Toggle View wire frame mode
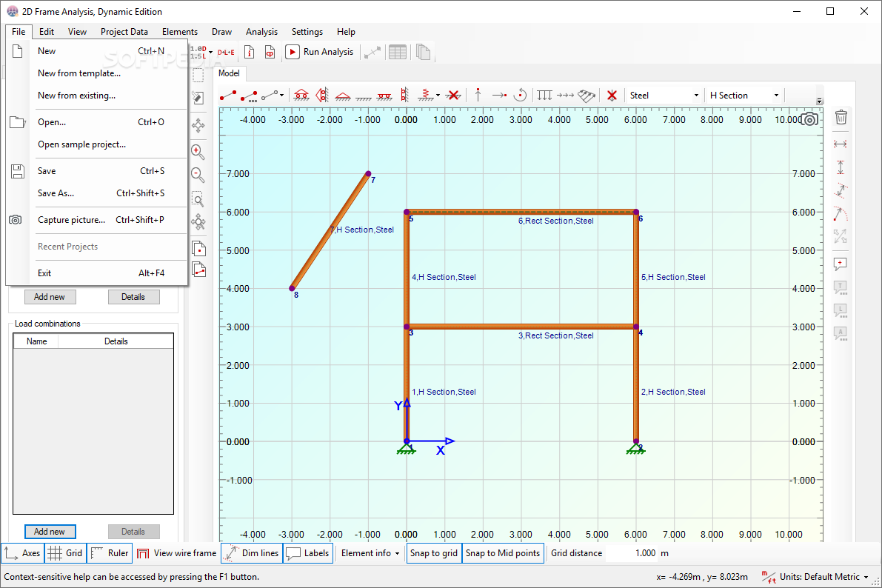The image size is (882, 588). (177, 553)
